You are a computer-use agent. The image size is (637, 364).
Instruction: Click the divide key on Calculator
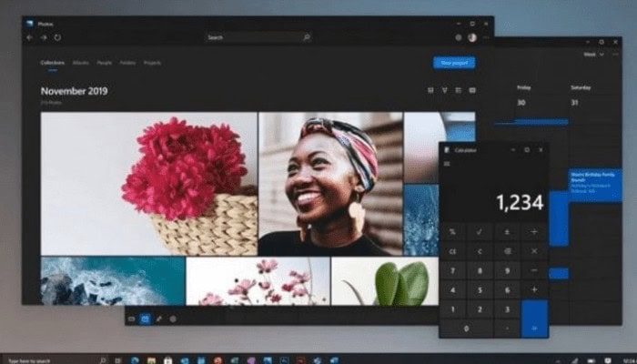pyautogui.click(x=534, y=232)
